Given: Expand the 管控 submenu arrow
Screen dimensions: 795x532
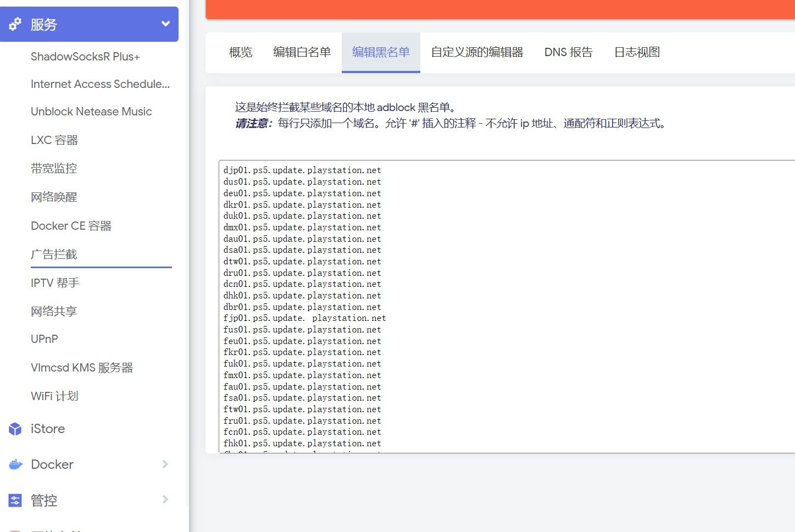Looking at the screenshot, I should coord(165,500).
